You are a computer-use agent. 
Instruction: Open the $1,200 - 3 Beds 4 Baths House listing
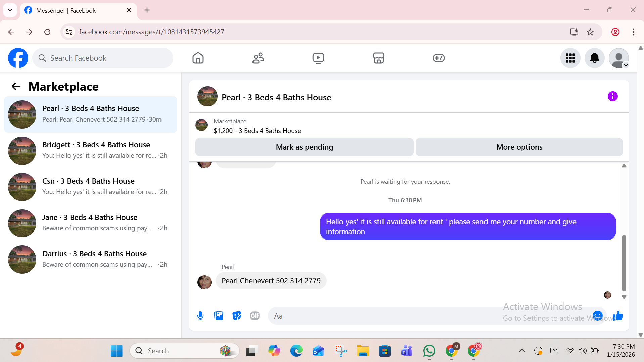[x=257, y=131]
